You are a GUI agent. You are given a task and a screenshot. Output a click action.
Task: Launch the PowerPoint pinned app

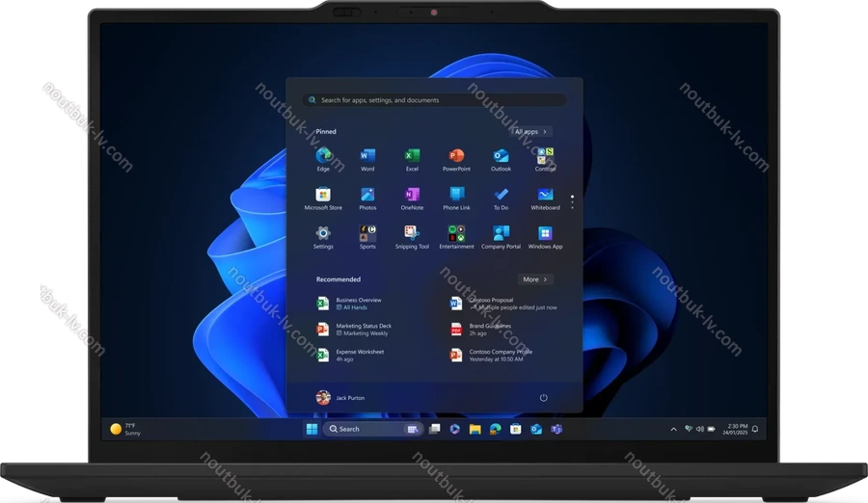[x=456, y=156]
